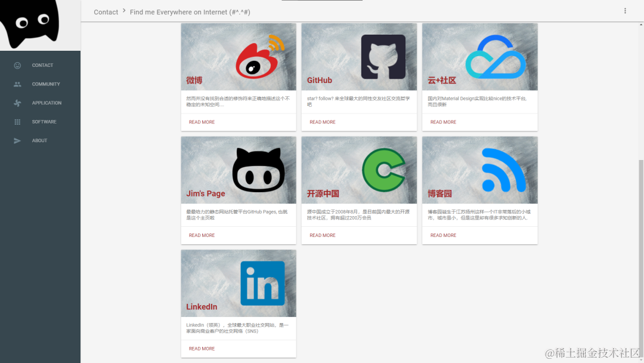
Task: Click the black cat face logo on Jim's Page
Action: click(x=258, y=170)
